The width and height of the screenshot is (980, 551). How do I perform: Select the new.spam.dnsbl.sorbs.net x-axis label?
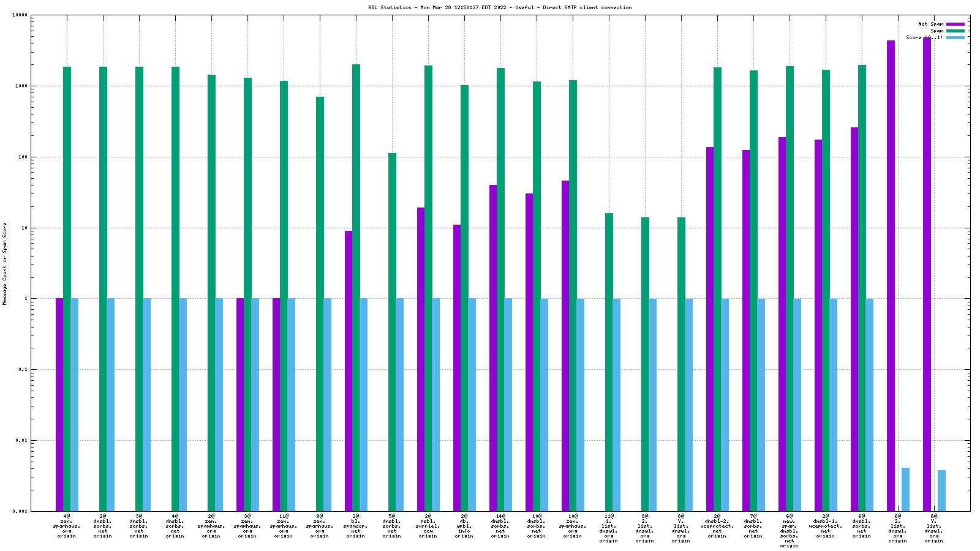click(x=789, y=531)
